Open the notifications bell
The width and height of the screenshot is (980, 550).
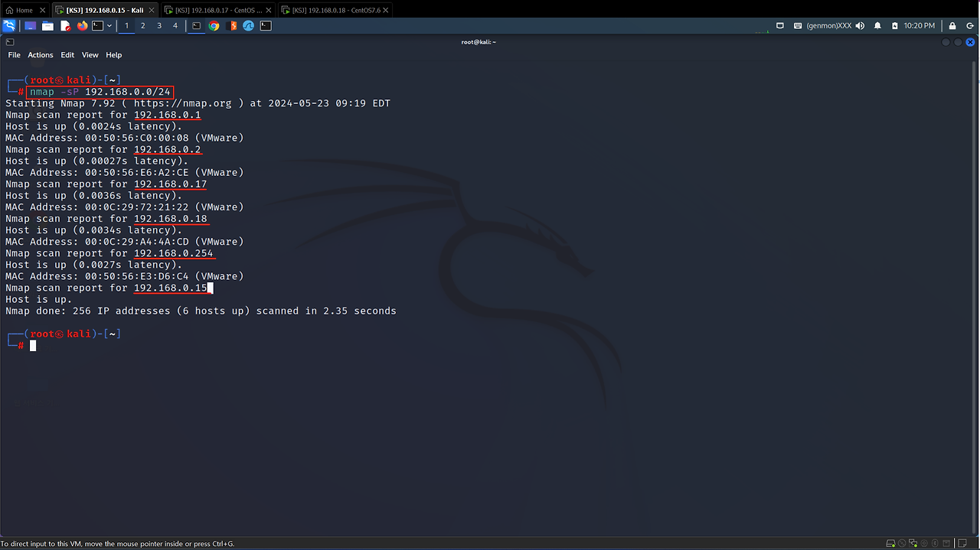tap(877, 26)
